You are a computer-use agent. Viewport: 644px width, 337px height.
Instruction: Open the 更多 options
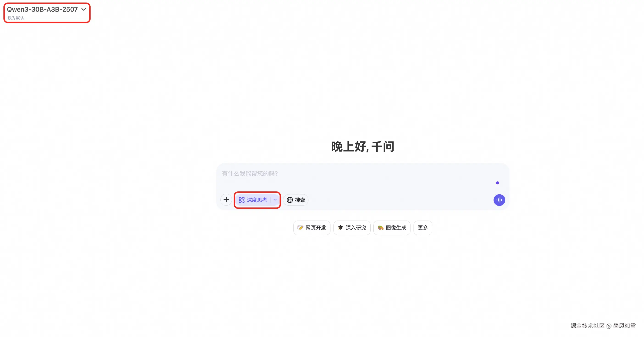pos(423,228)
